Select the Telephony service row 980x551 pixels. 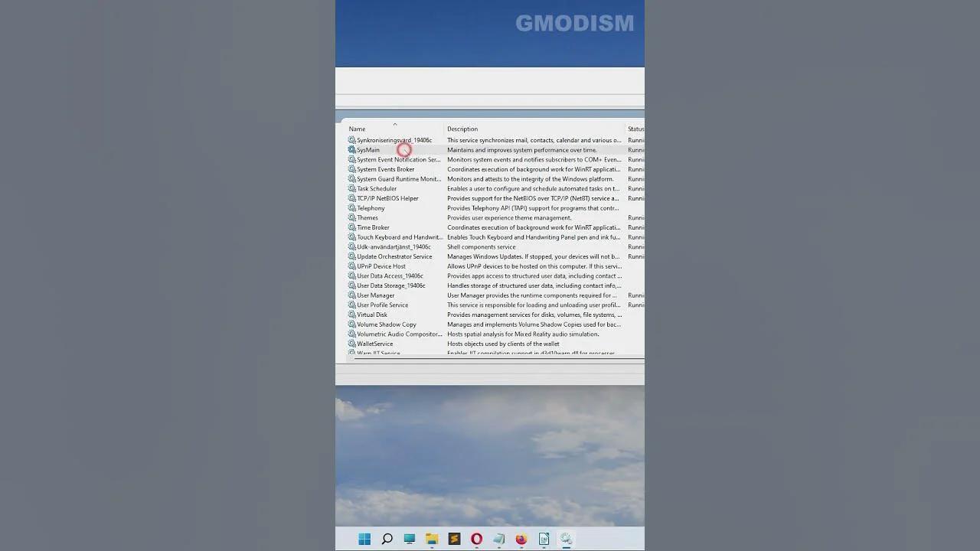pos(371,207)
